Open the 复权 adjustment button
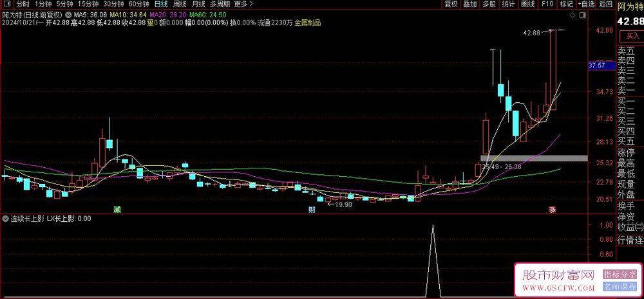This screenshot has height=299, width=644. (451, 4)
